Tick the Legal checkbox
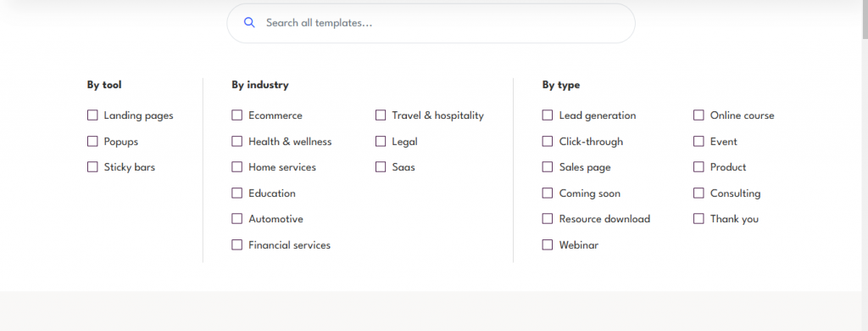 (381, 142)
